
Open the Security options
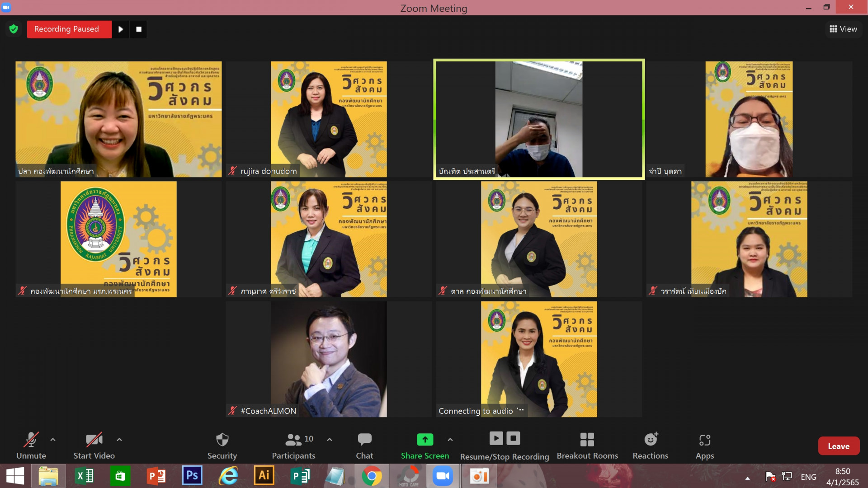222,446
